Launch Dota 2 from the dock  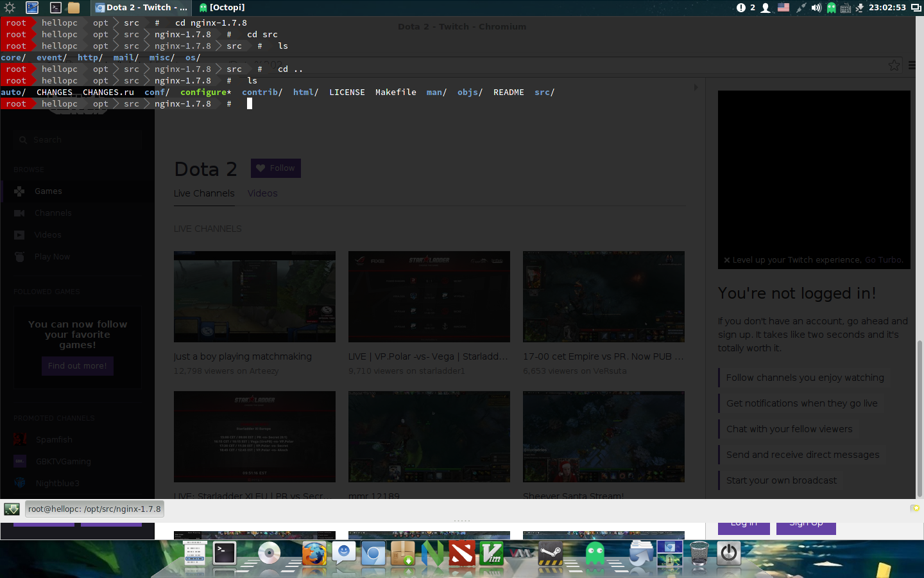pyautogui.click(x=462, y=554)
